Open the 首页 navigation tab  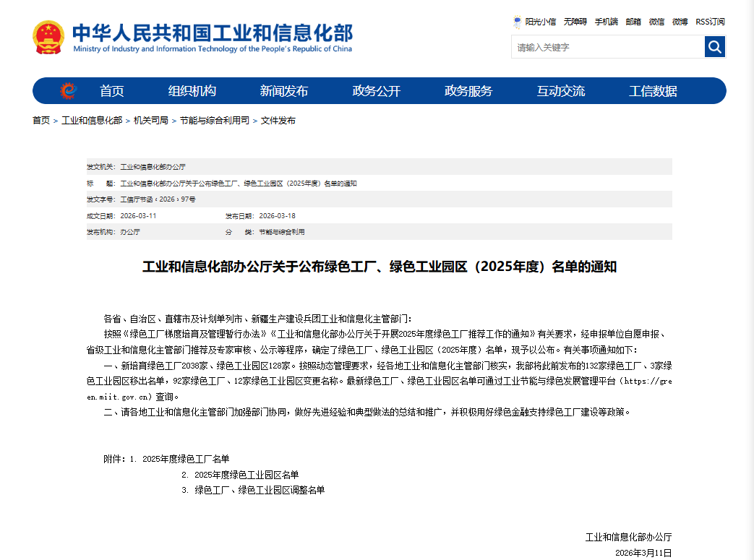click(x=112, y=91)
